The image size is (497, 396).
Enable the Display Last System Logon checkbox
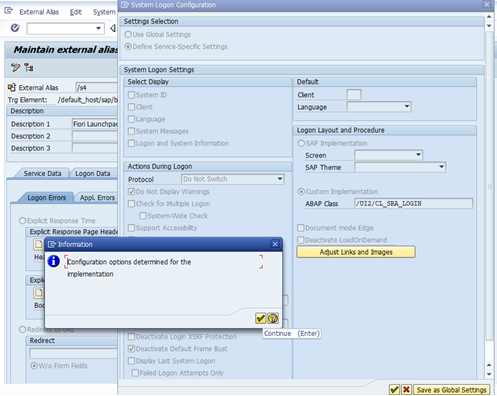(131, 361)
